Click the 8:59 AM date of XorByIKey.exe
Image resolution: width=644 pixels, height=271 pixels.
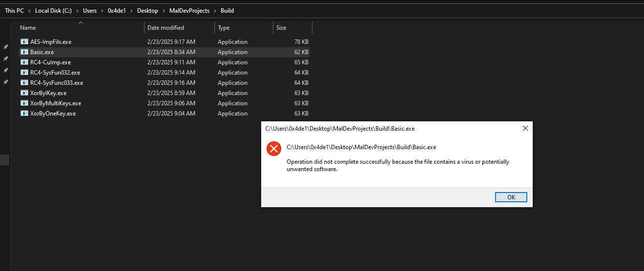171,93
